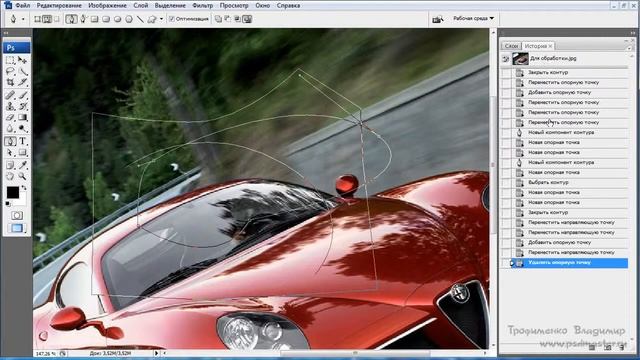
Task: Choose the Rectangle shape in options bar
Action: 94,19
